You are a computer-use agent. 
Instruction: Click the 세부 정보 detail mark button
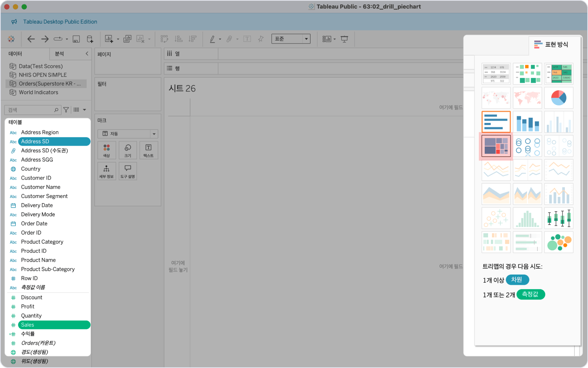point(107,171)
